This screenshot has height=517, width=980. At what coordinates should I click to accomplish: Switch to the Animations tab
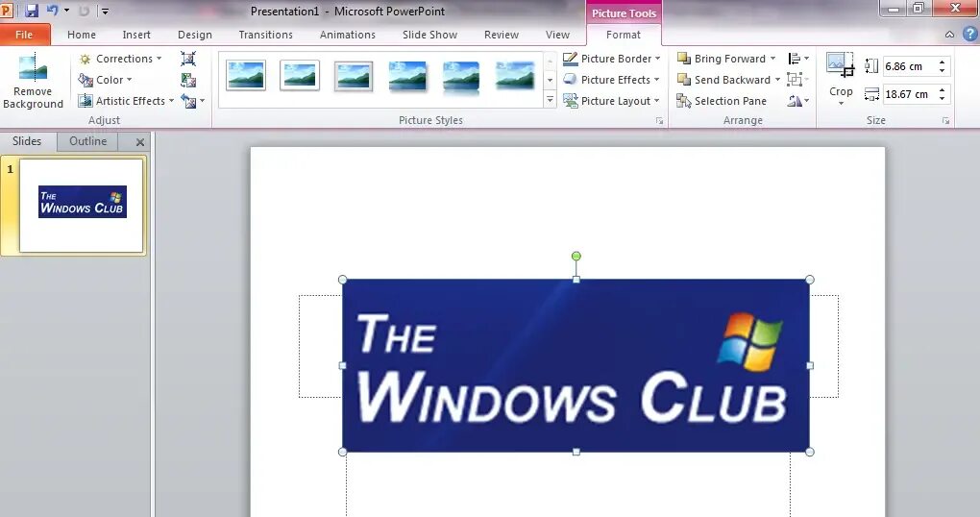click(x=348, y=35)
